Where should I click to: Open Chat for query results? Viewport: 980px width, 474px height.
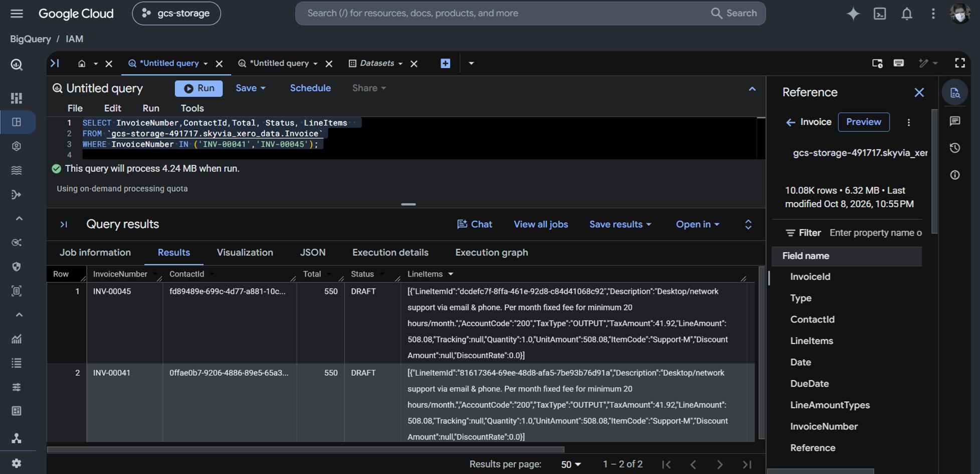coord(475,225)
